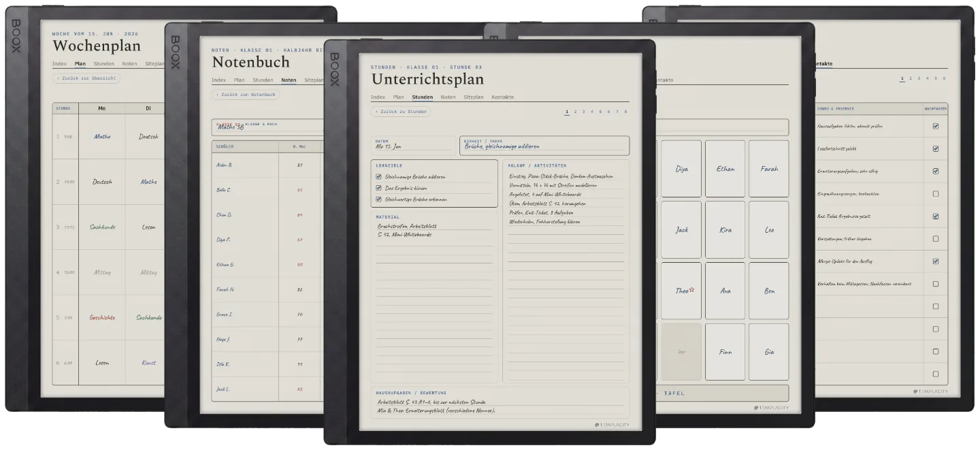The height and width of the screenshot is (450, 980).
Task: Open Plan tab in Unterrichtsplan screen
Action: (x=398, y=97)
